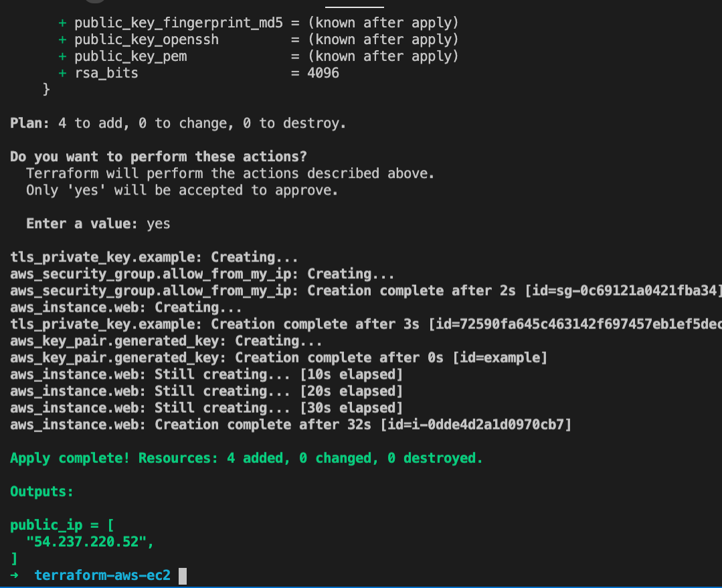Click the tls_private_key 'Creation complete after 3s' line
This screenshot has height=588, width=722.
coord(365,324)
